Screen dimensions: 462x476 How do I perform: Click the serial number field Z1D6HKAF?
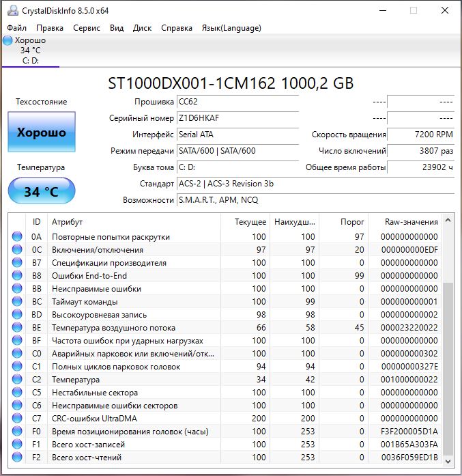click(x=238, y=118)
